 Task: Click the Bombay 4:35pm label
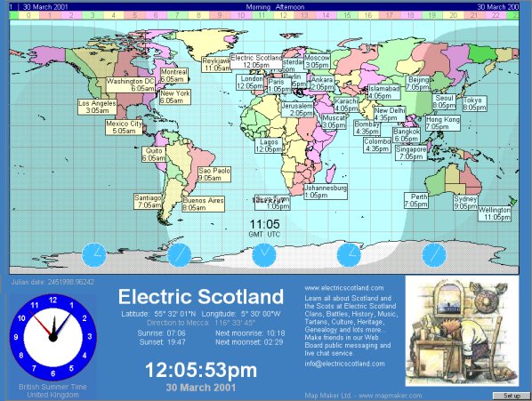coord(367,128)
